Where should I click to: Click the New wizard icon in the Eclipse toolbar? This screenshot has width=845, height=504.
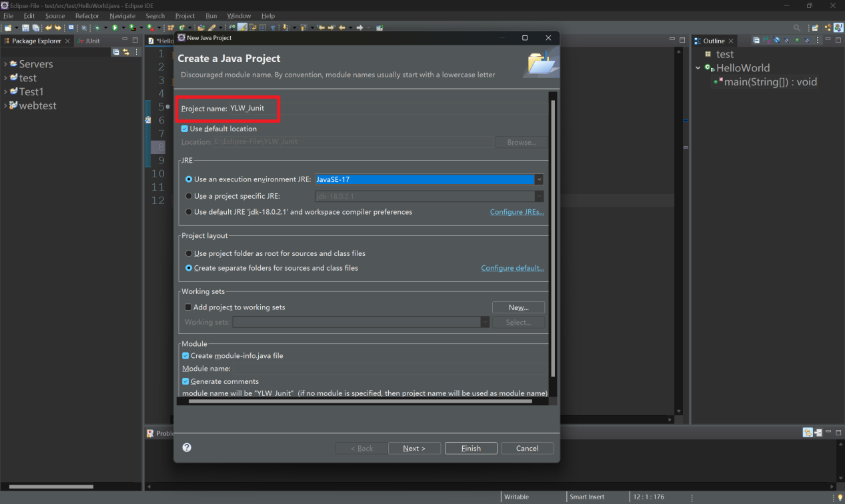click(x=7, y=28)
